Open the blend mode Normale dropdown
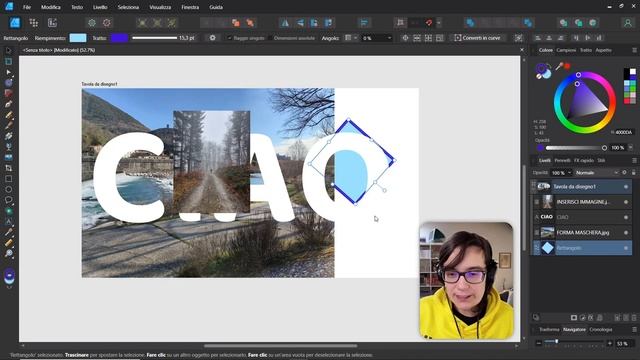 point(597,173)
